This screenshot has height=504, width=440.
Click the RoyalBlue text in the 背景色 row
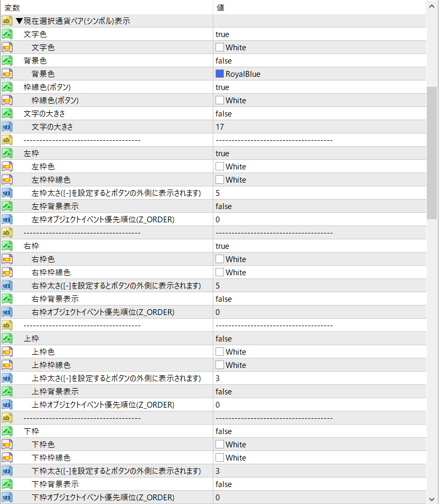(243, 74)
